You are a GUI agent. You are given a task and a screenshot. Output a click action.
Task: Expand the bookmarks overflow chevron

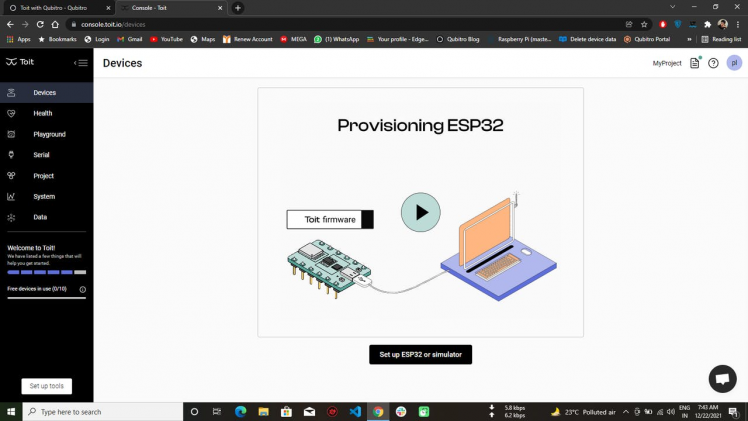pos(689,39)
